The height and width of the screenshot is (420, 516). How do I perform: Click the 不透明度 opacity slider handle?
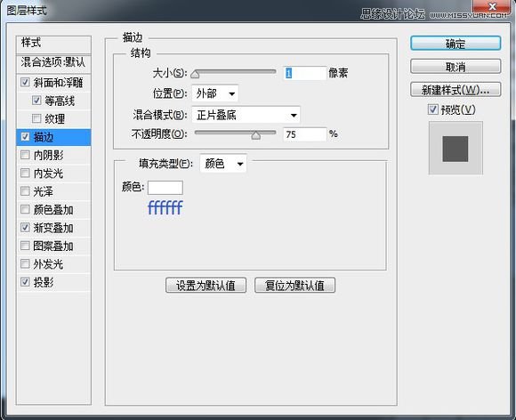256,135
